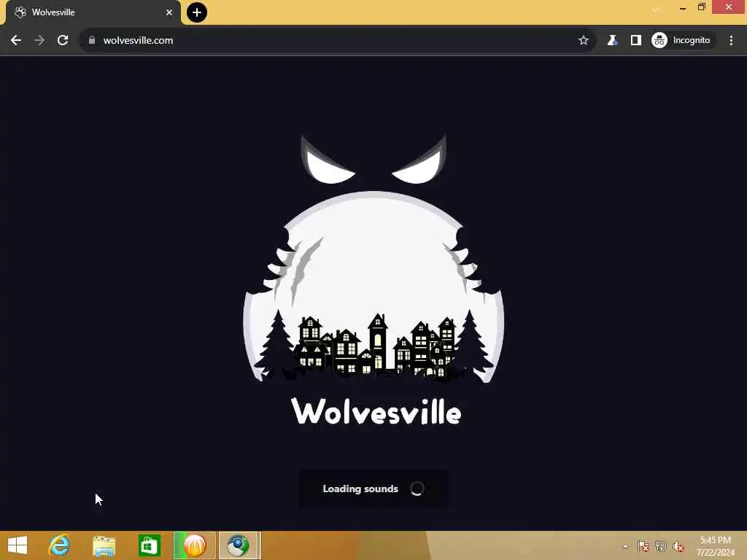
Task: Go back with the browser back arrow
Action: tap(16, 41)
